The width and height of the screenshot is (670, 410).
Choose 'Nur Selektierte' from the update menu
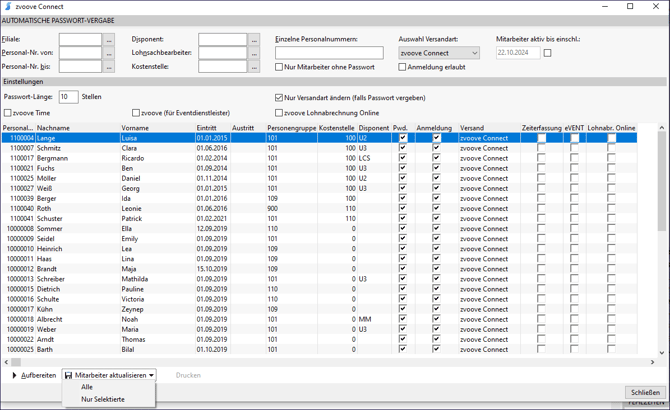(x=103, y=399)
